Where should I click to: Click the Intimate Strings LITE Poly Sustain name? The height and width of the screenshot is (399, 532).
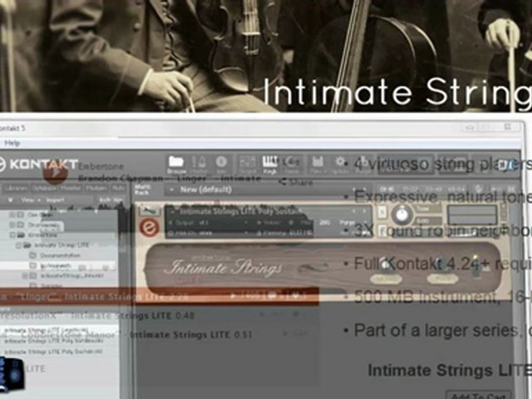240,211
